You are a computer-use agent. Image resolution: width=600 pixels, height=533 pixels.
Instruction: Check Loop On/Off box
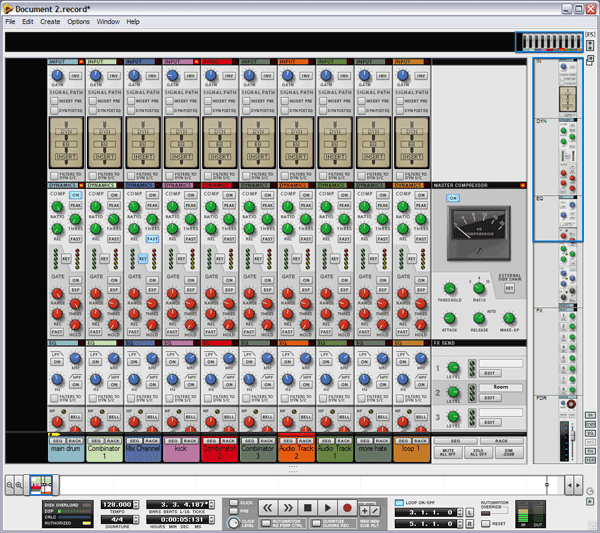pos(397,501)
